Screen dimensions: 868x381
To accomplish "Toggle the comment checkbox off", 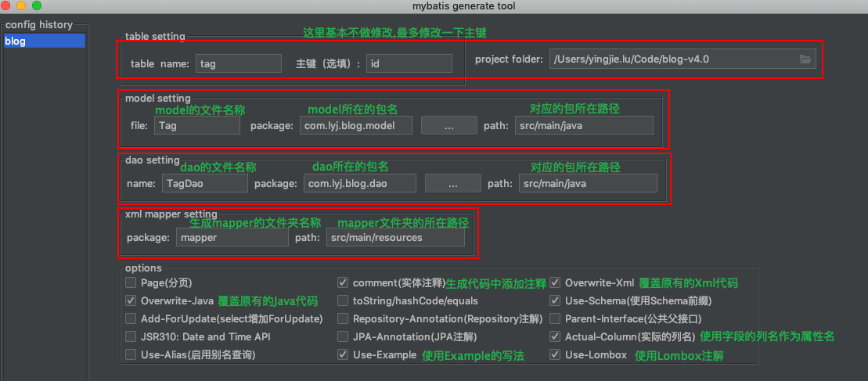I will [x=343, y=282].
